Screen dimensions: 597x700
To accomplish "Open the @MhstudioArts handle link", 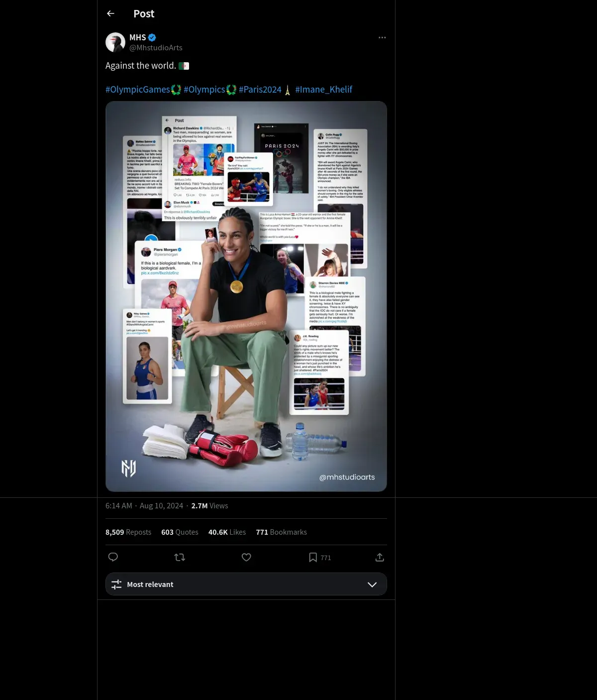I will point(156,48).
